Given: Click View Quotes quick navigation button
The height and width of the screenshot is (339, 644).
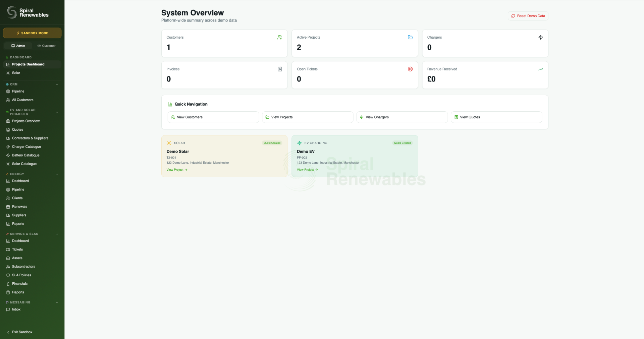Looking at the screenshot, I should (496, 117).
